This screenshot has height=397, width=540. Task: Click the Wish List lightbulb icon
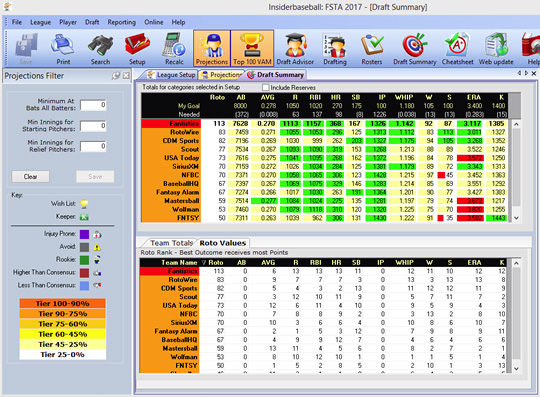click(x=84, y=204)
